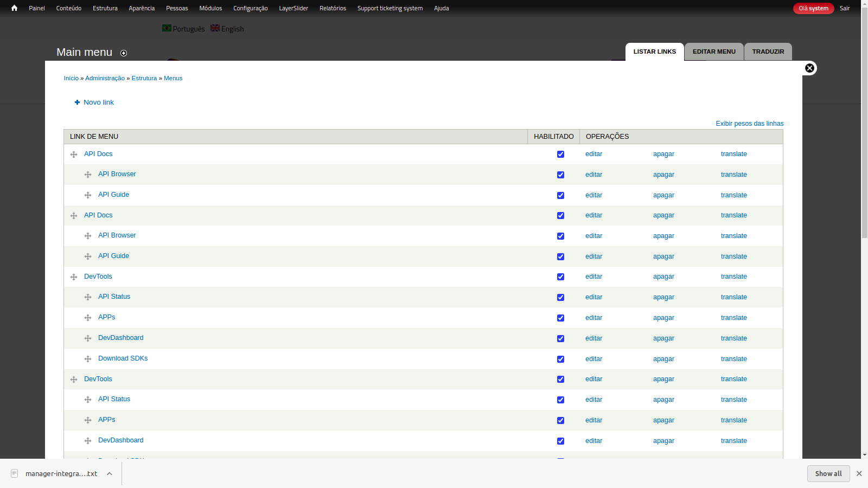The image size is (868, 488).
Task: Switch to the EDITAR MENU tab
Action: point(714,52)
